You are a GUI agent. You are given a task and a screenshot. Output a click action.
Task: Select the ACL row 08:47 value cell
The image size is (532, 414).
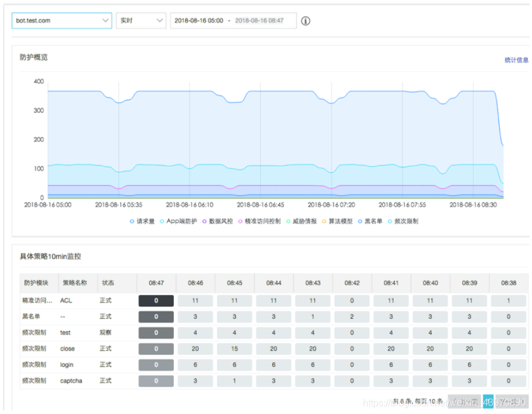tap(156, 301)
